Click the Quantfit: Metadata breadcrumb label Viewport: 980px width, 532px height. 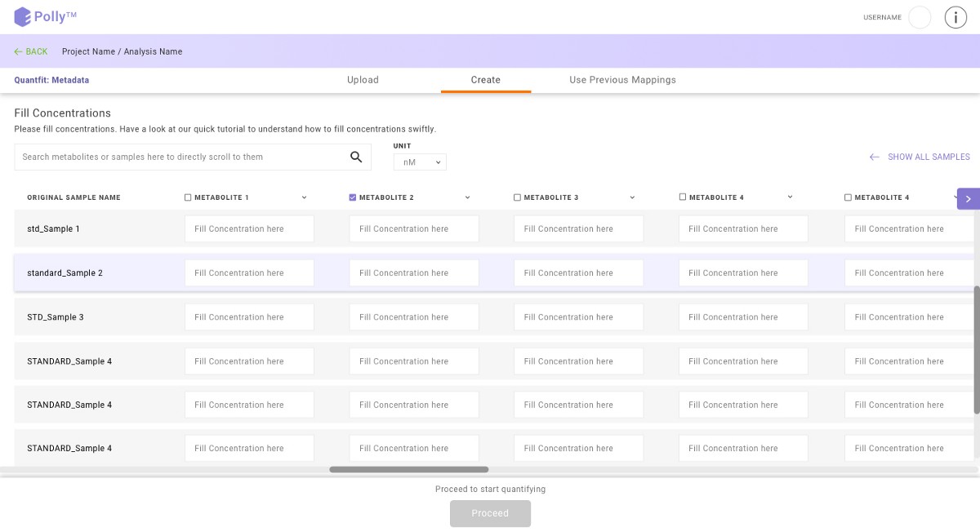point(49,79)
